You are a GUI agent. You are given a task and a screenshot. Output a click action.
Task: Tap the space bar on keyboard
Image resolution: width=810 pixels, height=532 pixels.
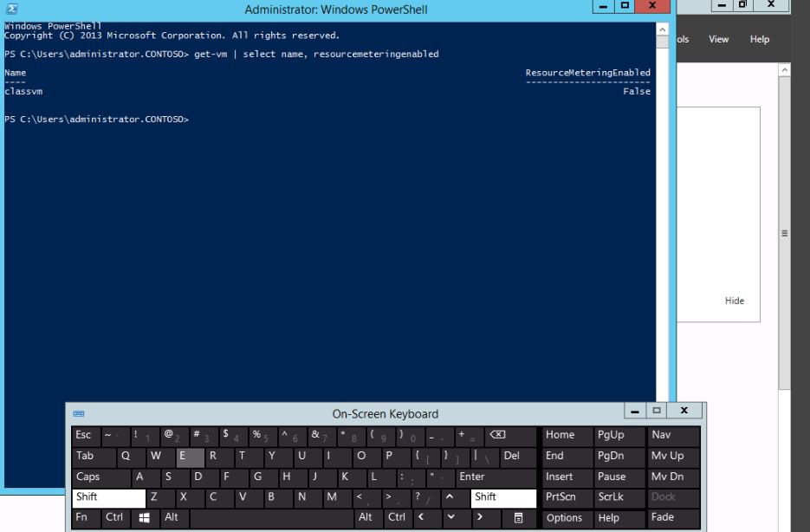(x=272, y=517)
